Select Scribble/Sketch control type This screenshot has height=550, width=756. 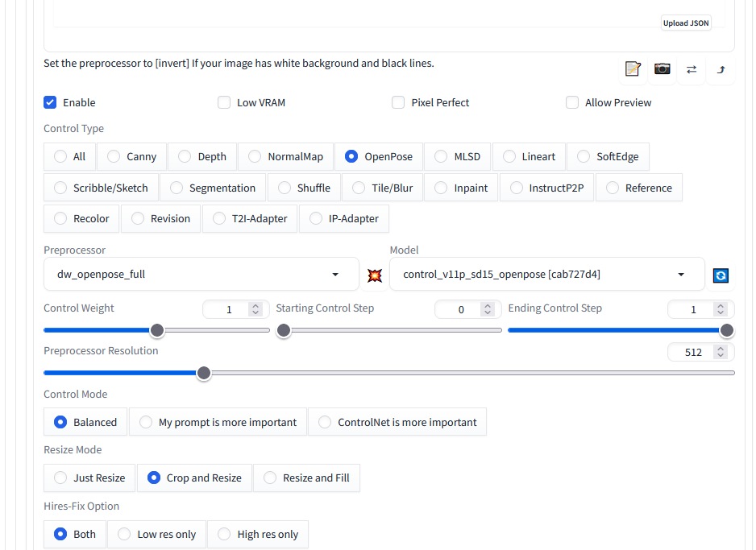[x=101, y=188]
